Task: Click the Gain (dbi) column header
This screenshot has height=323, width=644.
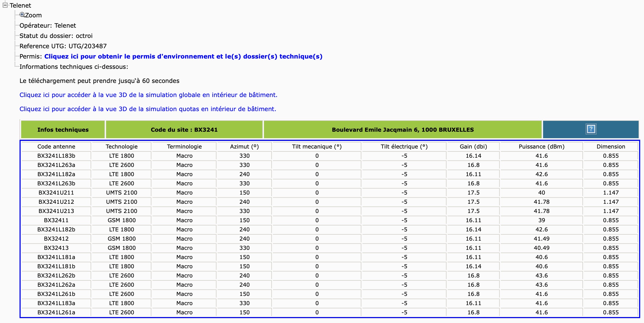Action: [473, 147]
